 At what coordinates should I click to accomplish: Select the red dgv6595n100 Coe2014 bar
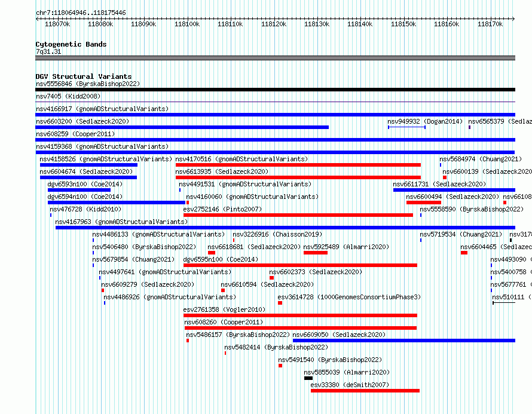coord(300,265)
